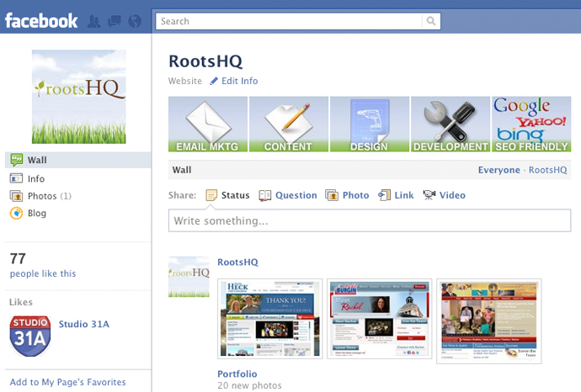Click the Facebook logo
The width and height of the screenshot is (581, 392).
coord(41,21)
